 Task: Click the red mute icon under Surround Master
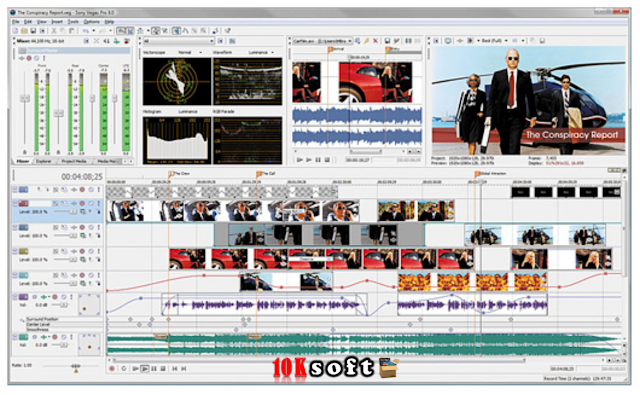coord(29,58)
